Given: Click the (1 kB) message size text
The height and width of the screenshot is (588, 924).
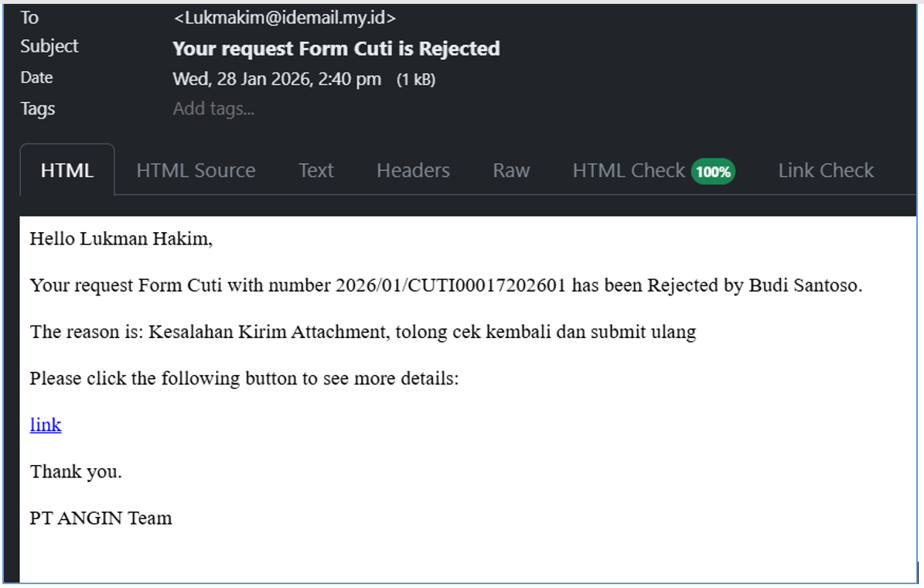Looking at the screenshot, I should point(416,80).
